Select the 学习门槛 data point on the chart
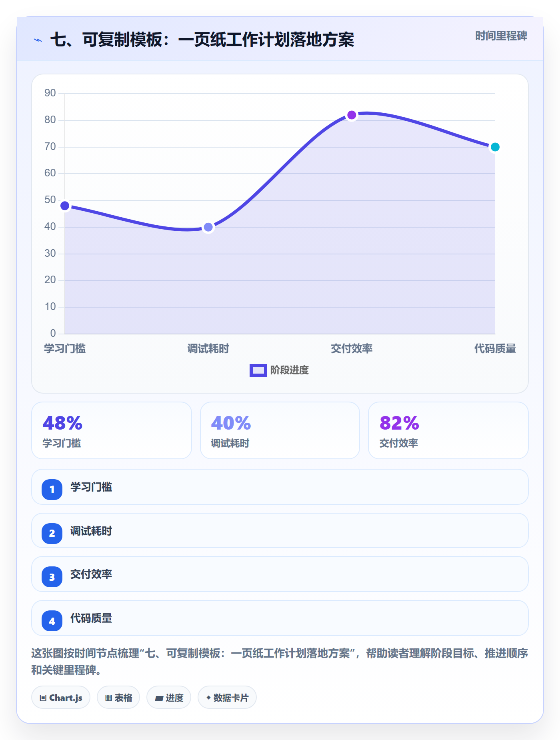 [65, 206]
